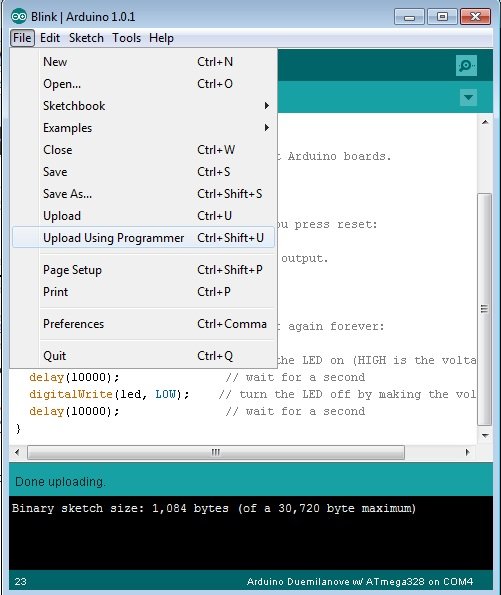Click the vertical scrollbar down arrow
The width and height of the screenshot is (501, 595).
485,435
